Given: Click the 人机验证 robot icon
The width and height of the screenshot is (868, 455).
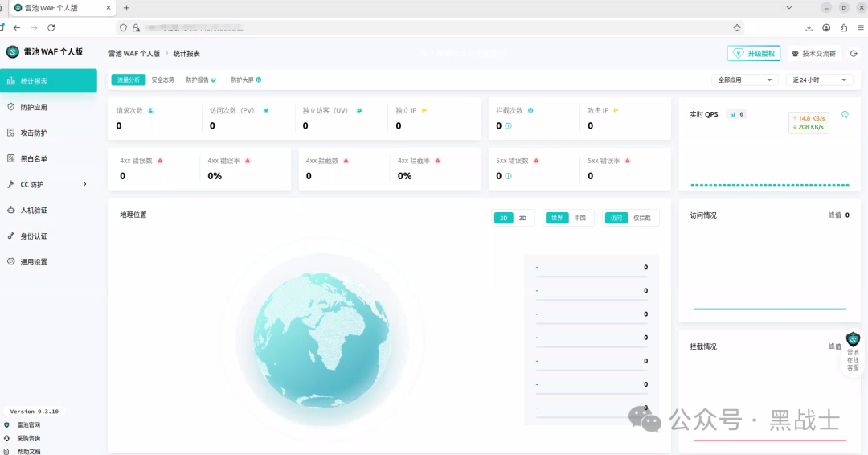Looking at the screenshot, I should 10,210.
